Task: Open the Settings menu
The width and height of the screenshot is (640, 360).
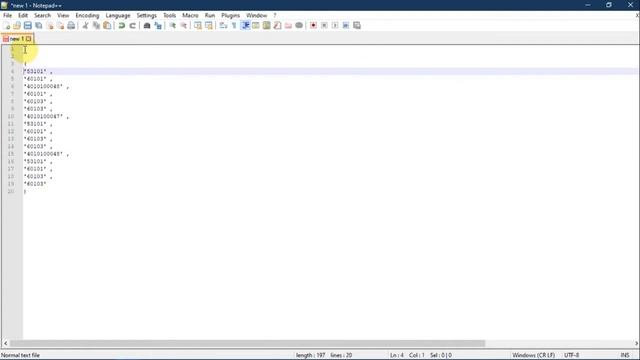Action: (147, 16)
